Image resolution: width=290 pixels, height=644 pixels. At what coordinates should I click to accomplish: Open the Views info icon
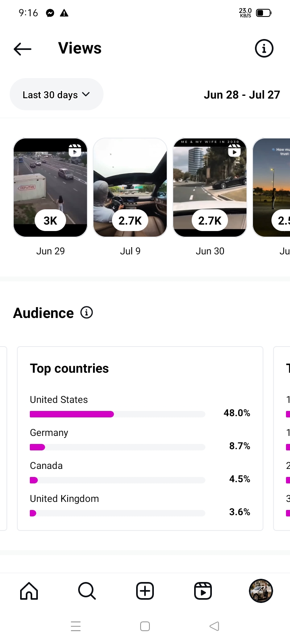(264, 49)
